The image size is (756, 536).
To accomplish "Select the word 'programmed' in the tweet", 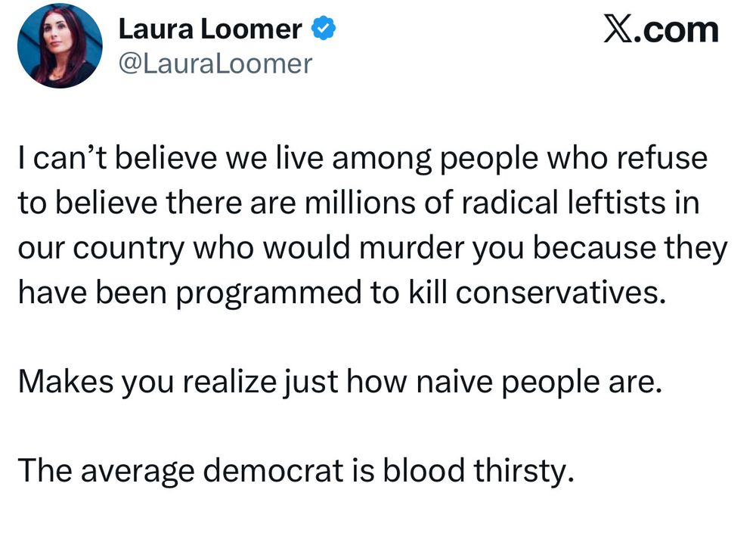I will click(x=268, y=293).
